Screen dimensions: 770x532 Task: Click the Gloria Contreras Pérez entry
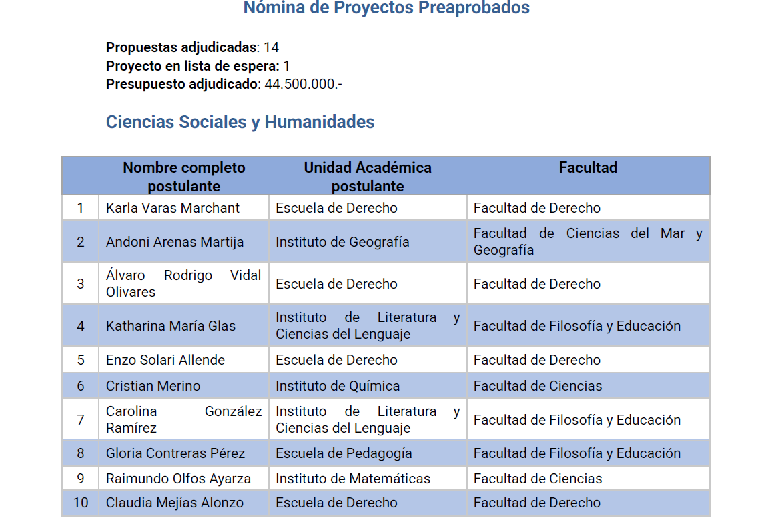coord(175,453)
